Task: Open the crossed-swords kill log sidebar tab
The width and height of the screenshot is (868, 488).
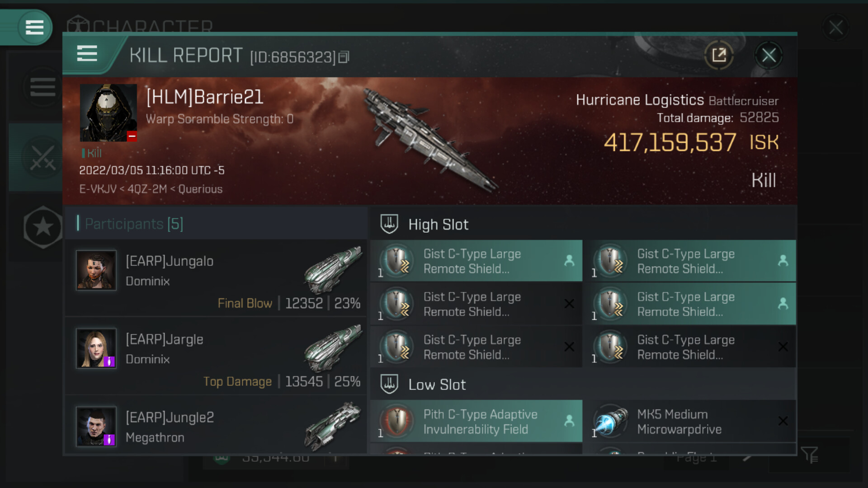Action: tap(42, 157)
